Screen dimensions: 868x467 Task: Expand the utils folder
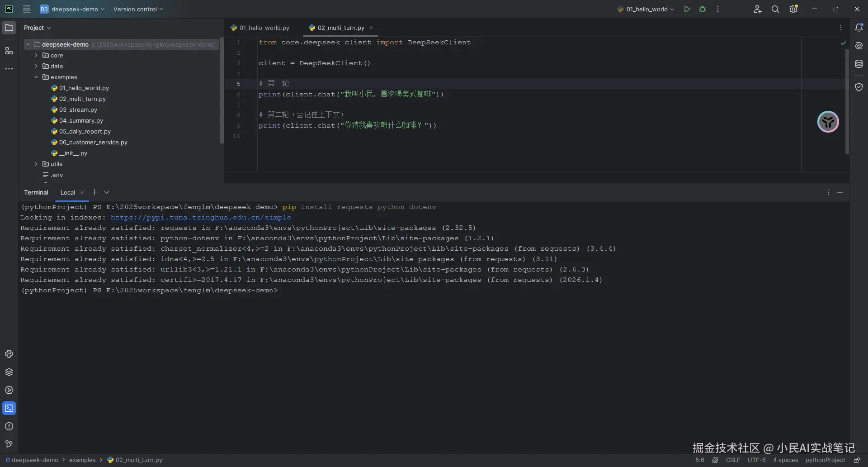[x=36, y=164]
